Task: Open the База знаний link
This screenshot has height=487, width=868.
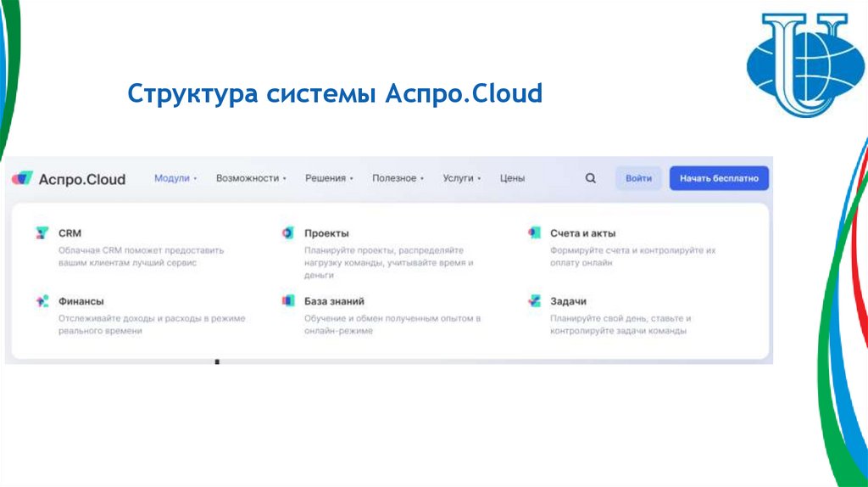Action: (334, 301)
